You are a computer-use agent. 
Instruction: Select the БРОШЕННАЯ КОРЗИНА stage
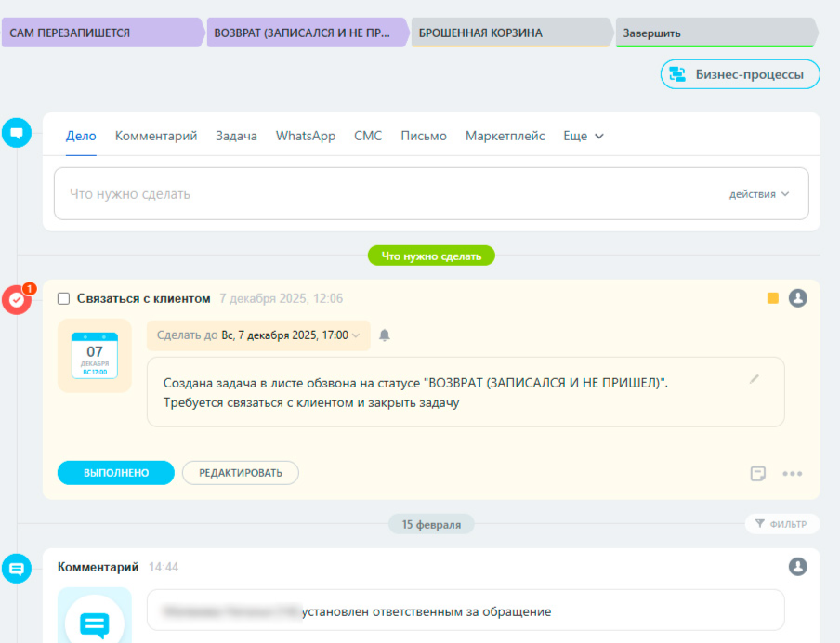click(512, 33)
